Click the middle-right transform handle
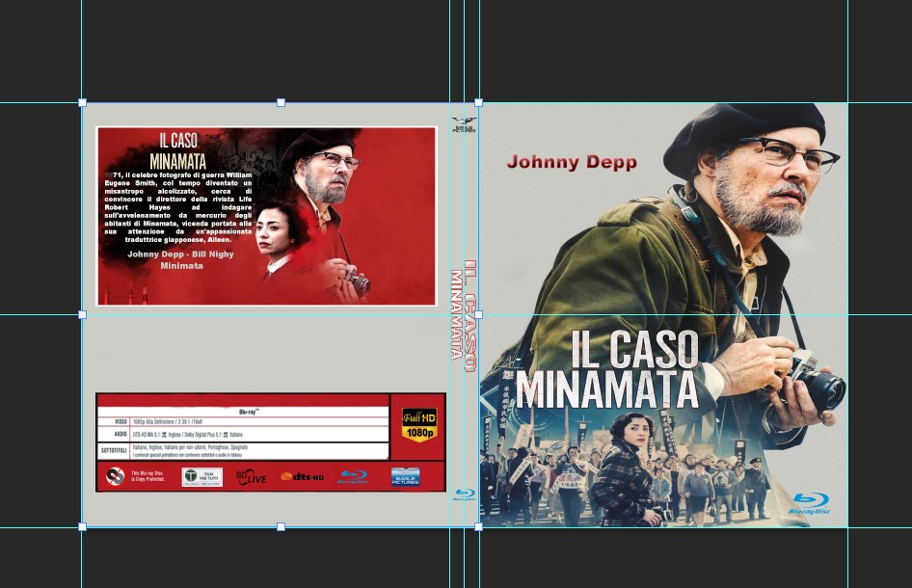 [x=479, y=314]
